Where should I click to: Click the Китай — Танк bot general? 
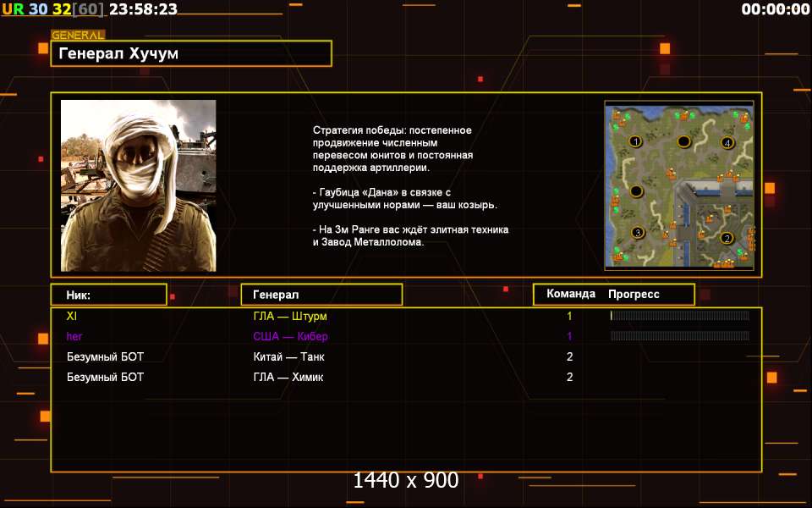[x=288, y=356]
